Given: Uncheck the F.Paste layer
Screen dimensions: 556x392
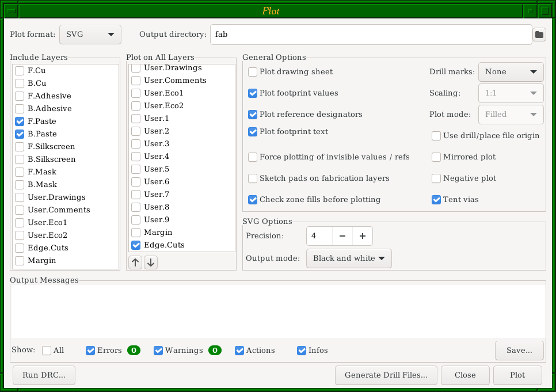Looking at the screenshot, I should click(x=20, y=121).
